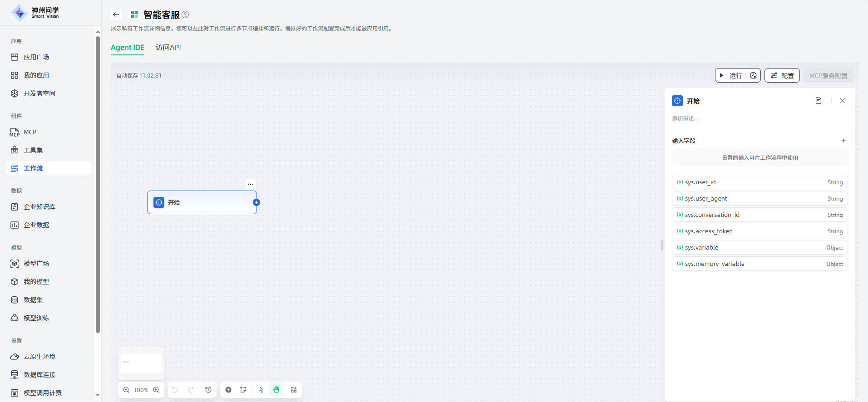868x402 pixels.
Task: Click the zoom out magnifier icon
Action: coord(126,390)
